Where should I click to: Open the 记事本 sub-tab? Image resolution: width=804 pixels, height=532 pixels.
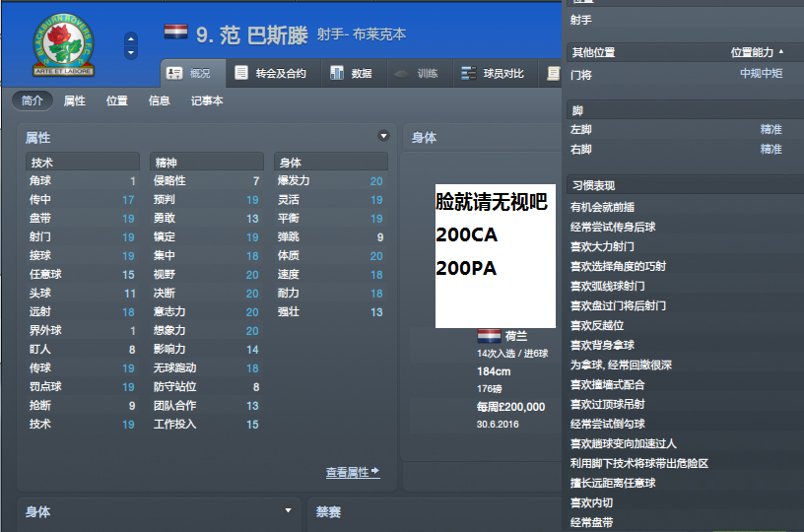(x=207, y=100)
